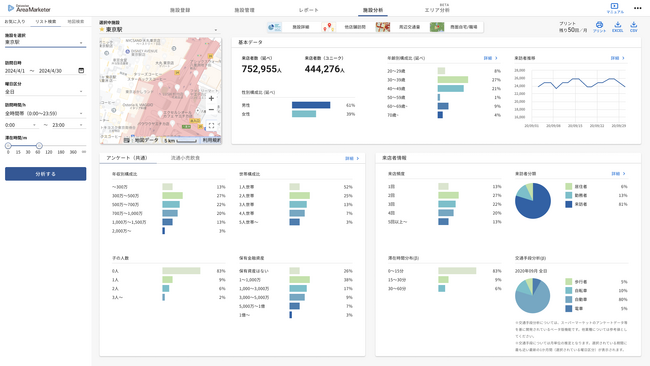Click the 500万~700万 income row label
The height and width of the screenshot is (366, 650).
126,205
